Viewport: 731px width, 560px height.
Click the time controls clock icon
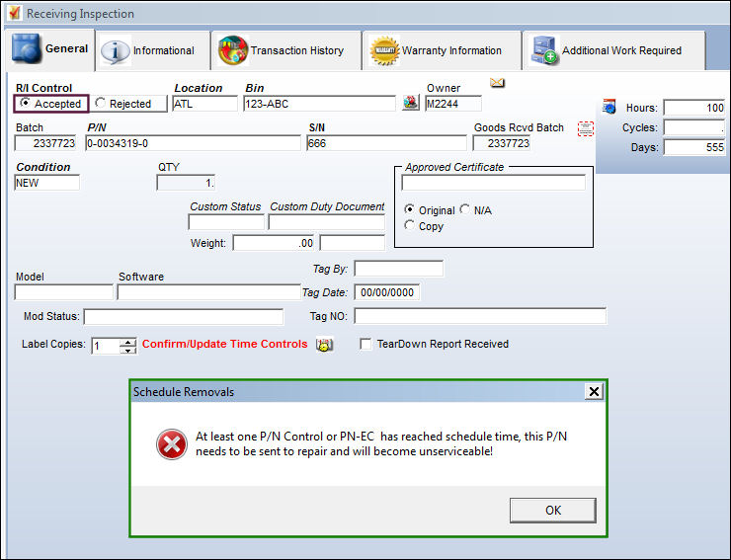pyautogui.click(x=324, y=345)
